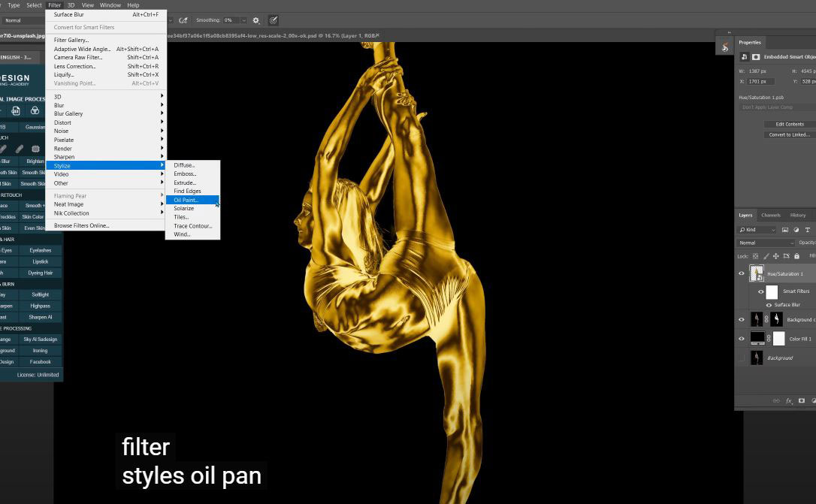Image resolution: width=816 pixels, height=504 pixels.
Task: Expand the Sharpen filter submenu
Action: (106, 157)
